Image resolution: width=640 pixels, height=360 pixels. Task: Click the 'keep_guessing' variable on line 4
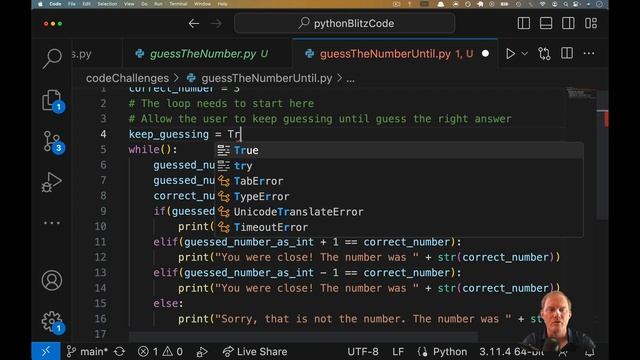tap(169, 134)
